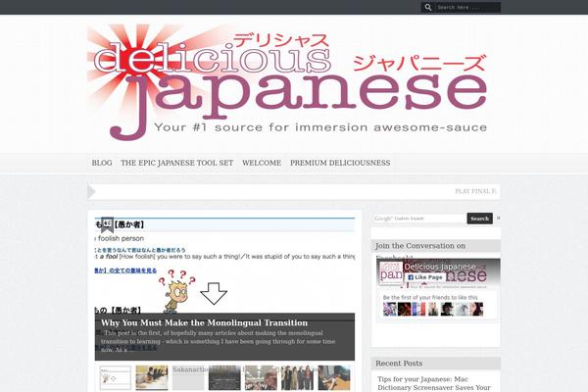Select the Sakanaction slider thumbnail
Image resolution: width=588 pixels, height=392 pixels.
click(x=188, y=378)
